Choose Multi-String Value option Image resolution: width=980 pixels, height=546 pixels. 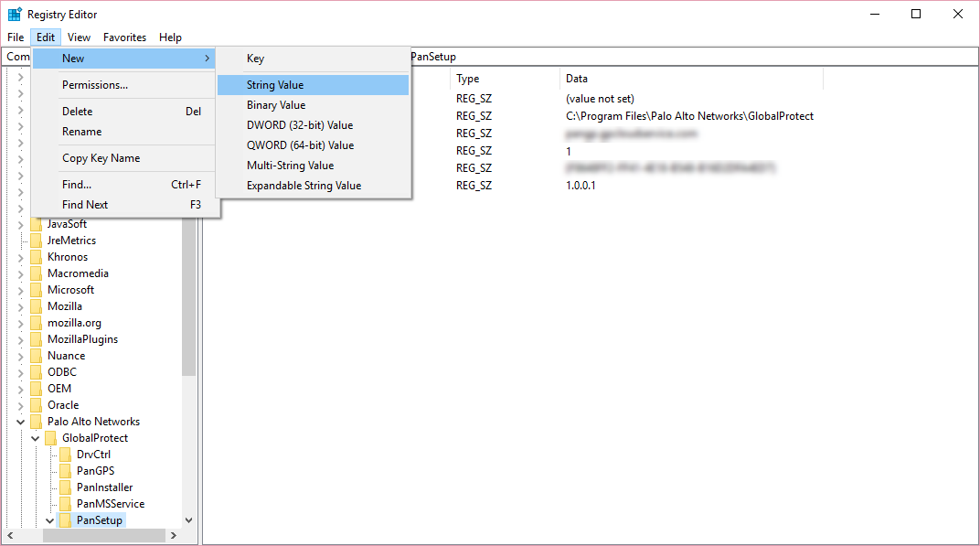(x=314, y=166)
